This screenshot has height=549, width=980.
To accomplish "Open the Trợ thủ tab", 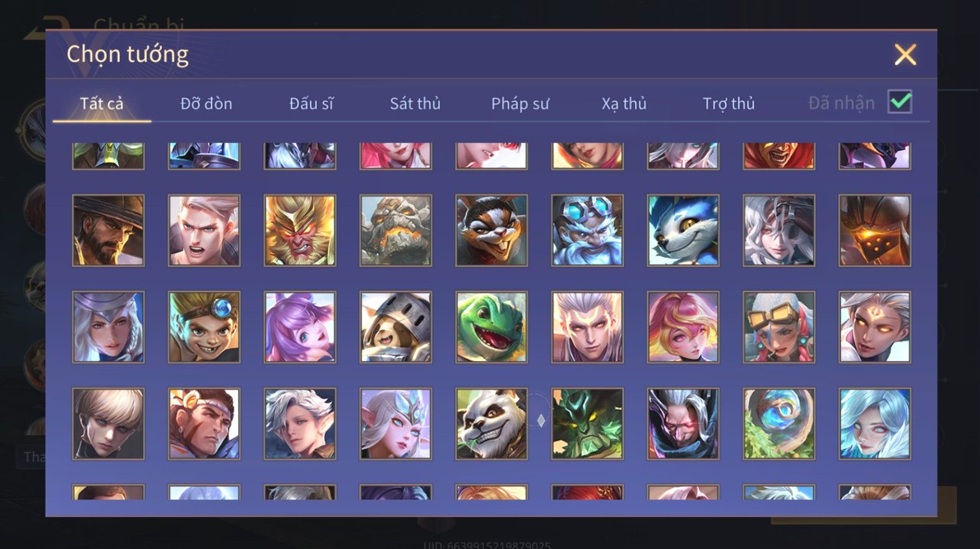I will coord(729,103).
